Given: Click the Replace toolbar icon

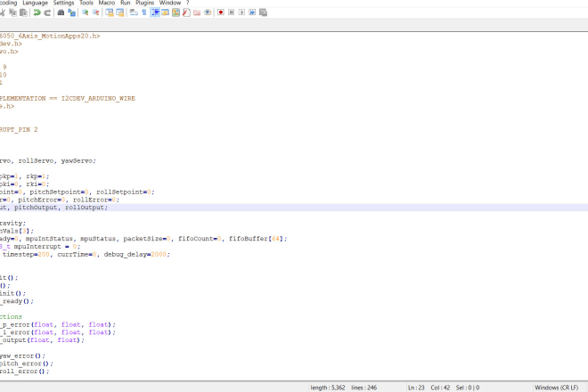Looking at the screenshot, I should (x=72, y=13).
